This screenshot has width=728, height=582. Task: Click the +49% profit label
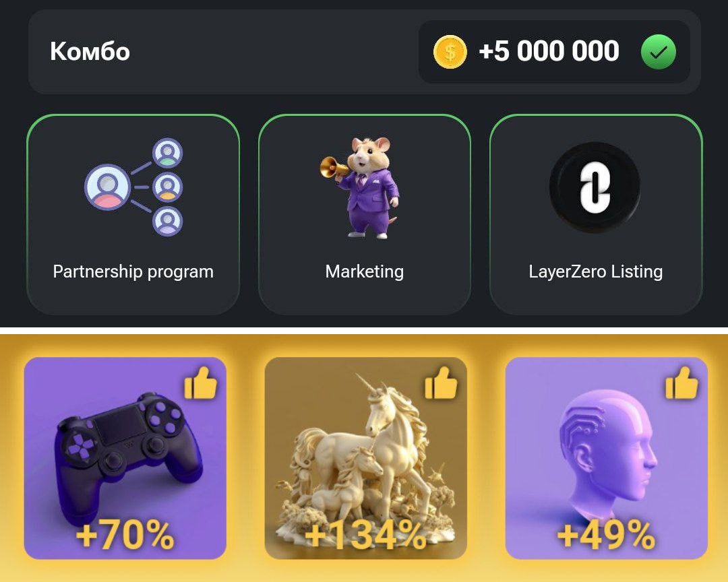point(607,535)
